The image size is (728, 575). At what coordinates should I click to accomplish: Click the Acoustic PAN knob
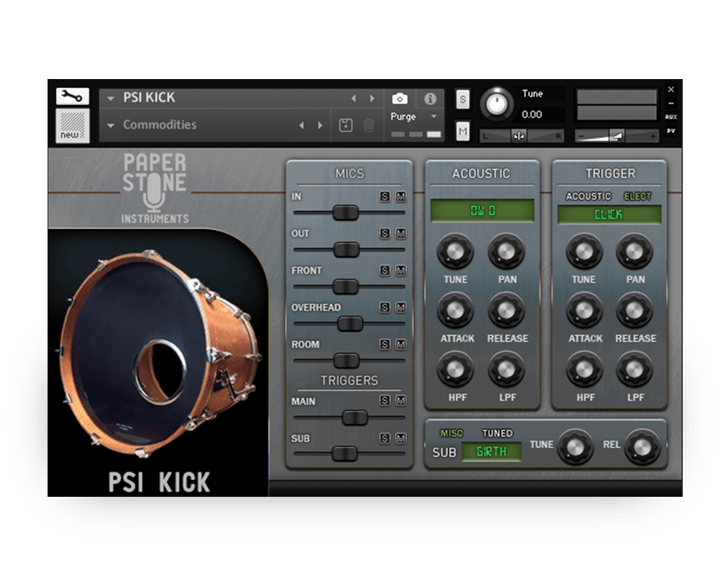[x=506, y=251]
